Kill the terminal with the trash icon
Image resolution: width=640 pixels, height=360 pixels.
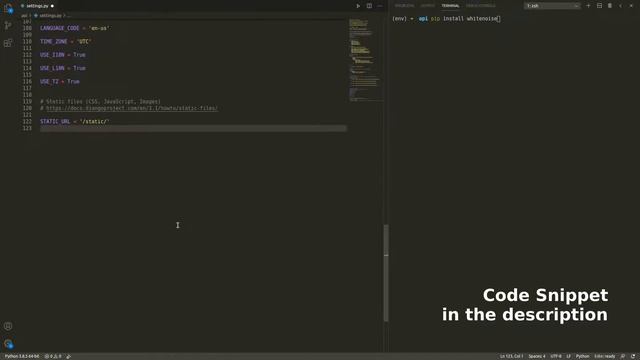[610, 6]
